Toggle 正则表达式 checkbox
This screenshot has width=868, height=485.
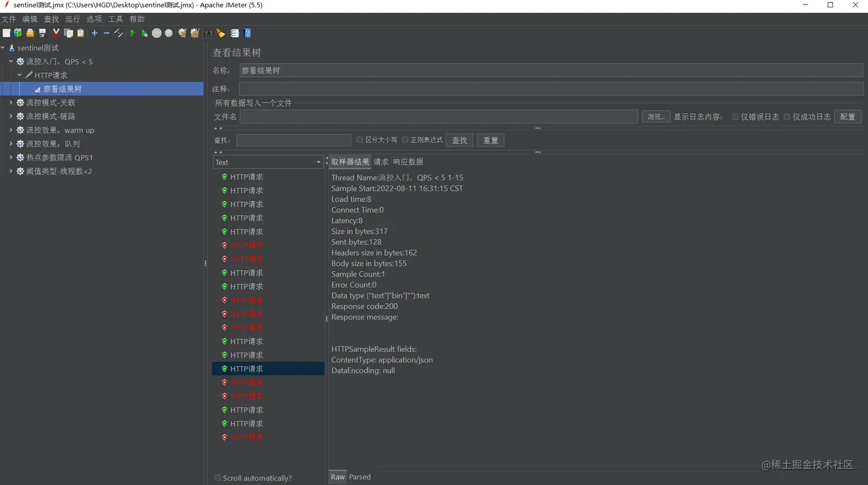(405, 140)
